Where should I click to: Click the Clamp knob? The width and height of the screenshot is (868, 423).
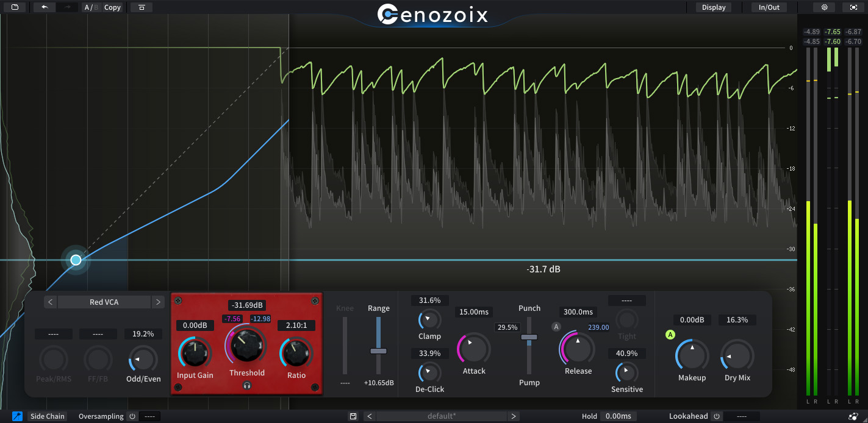429,319
